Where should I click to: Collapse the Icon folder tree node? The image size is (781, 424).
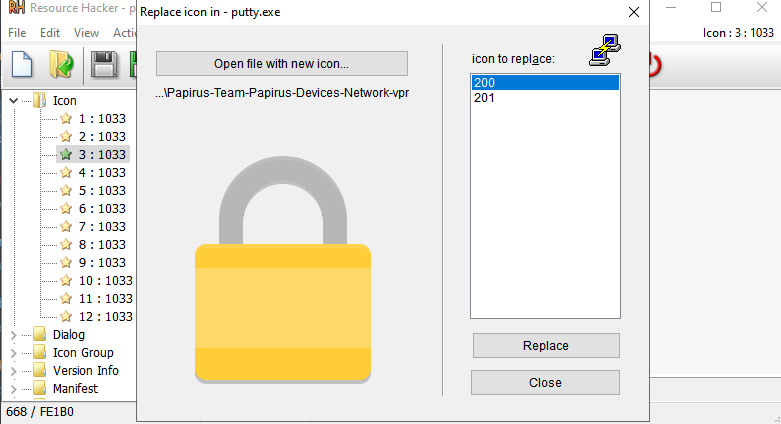point(14,100)
